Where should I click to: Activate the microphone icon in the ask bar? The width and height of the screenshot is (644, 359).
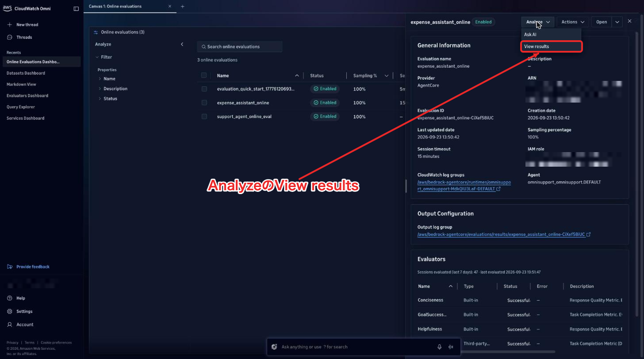pos(440,347)
